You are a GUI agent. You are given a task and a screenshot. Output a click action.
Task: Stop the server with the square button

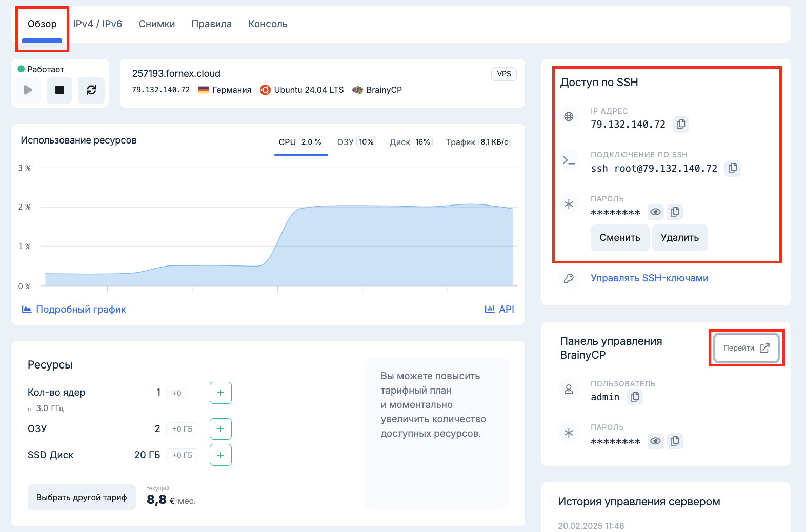[59, 90]
